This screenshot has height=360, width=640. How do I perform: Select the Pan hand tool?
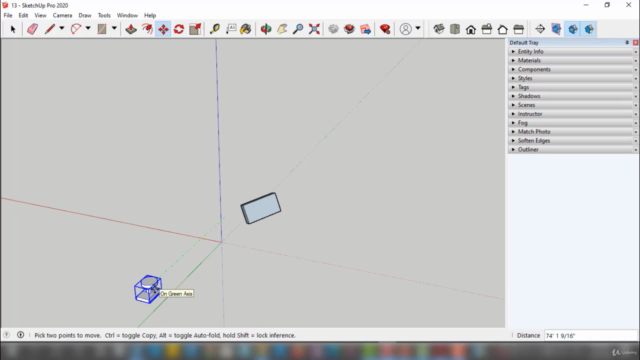[x=282, y=29]
